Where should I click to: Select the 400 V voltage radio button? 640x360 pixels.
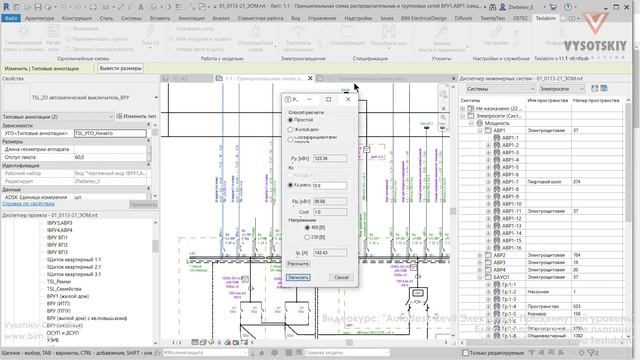[307, 227]
